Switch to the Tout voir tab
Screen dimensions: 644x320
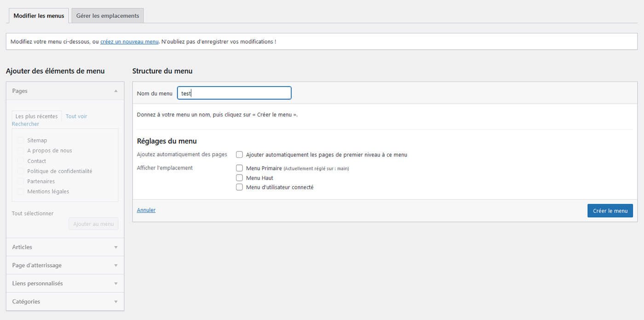(76, 116)
